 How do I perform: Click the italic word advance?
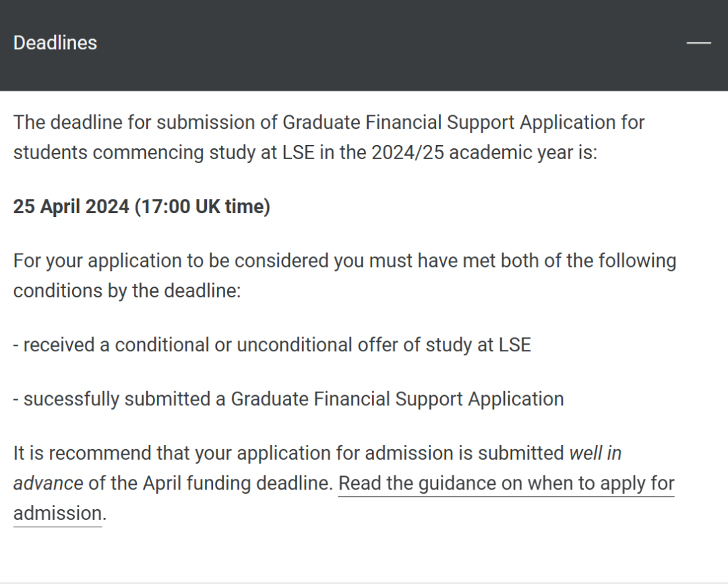(48, 483)
